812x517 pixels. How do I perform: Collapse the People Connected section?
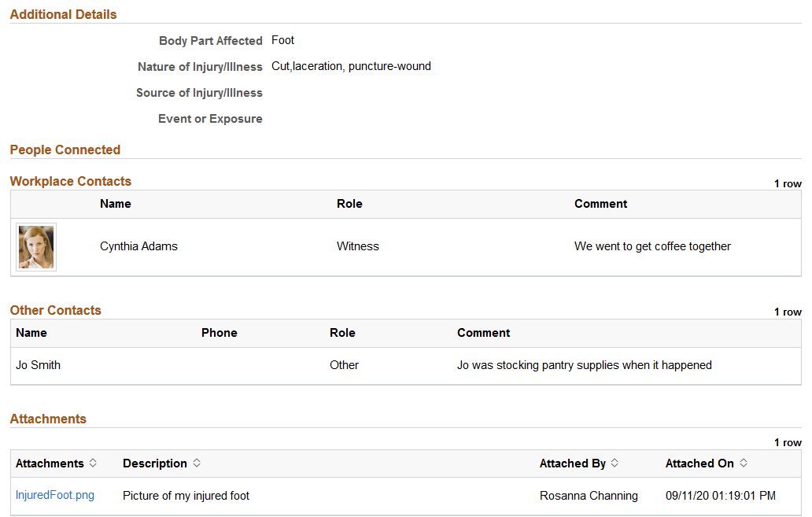tap(65, 150)
